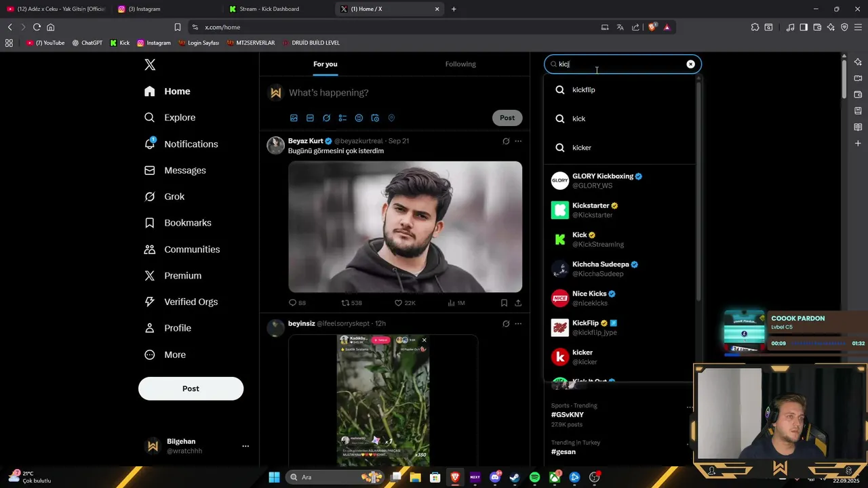Open Premium in the sidebar
The image size is (868, 488).
click(173, 276)
